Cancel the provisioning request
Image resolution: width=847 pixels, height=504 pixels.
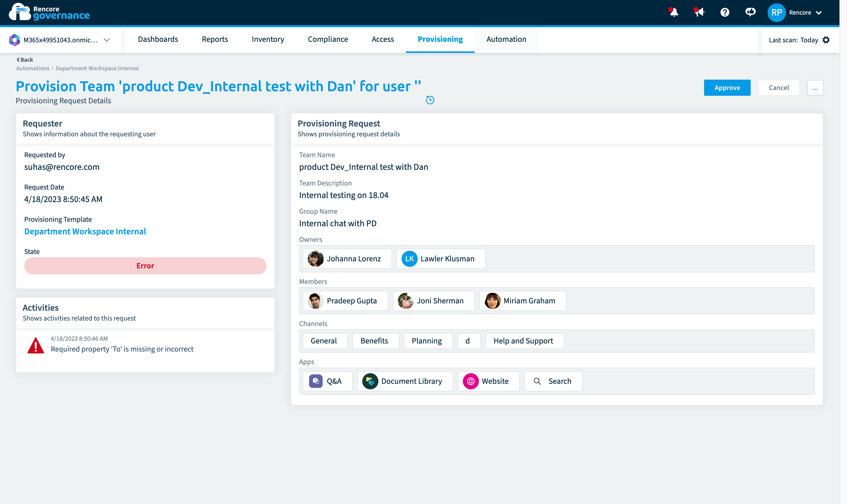(x=779, y=88)
